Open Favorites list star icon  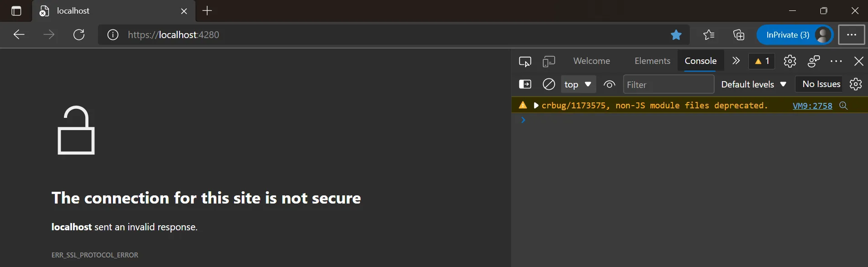709,35
